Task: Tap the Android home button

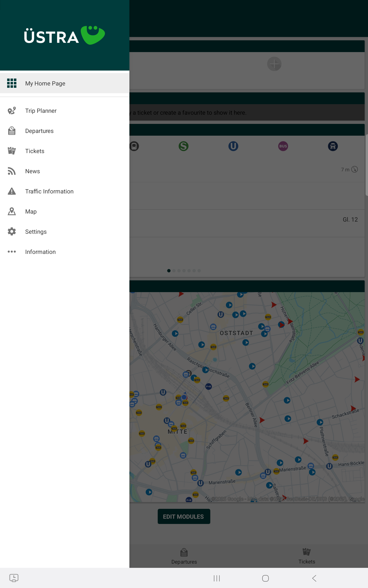Action: tap(265, 578)
